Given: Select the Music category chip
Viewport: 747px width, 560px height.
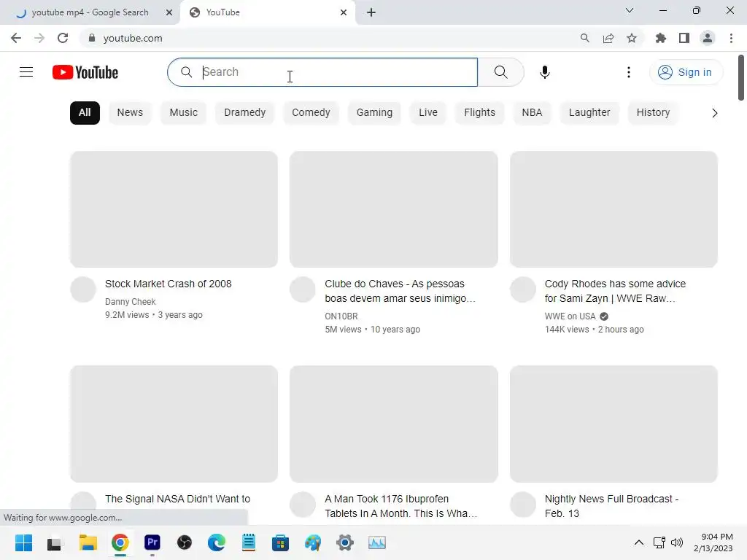Looking at the screenshot, I should (x=183, y=113).
